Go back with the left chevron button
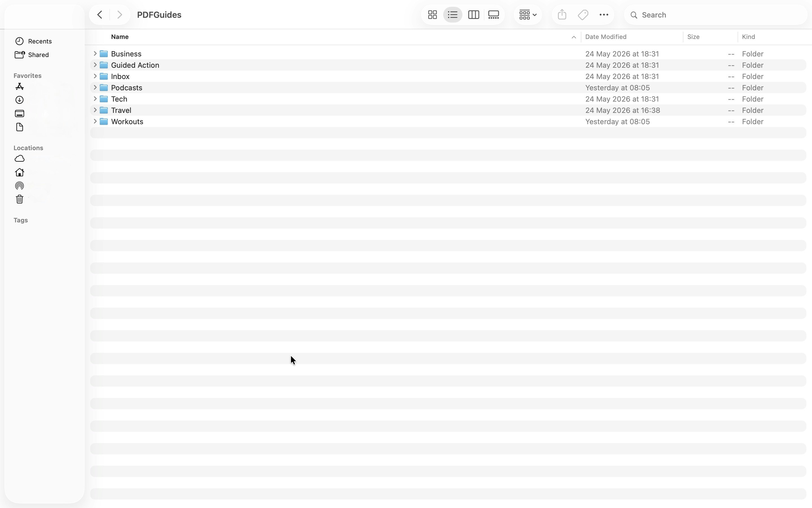 [100, 15]
